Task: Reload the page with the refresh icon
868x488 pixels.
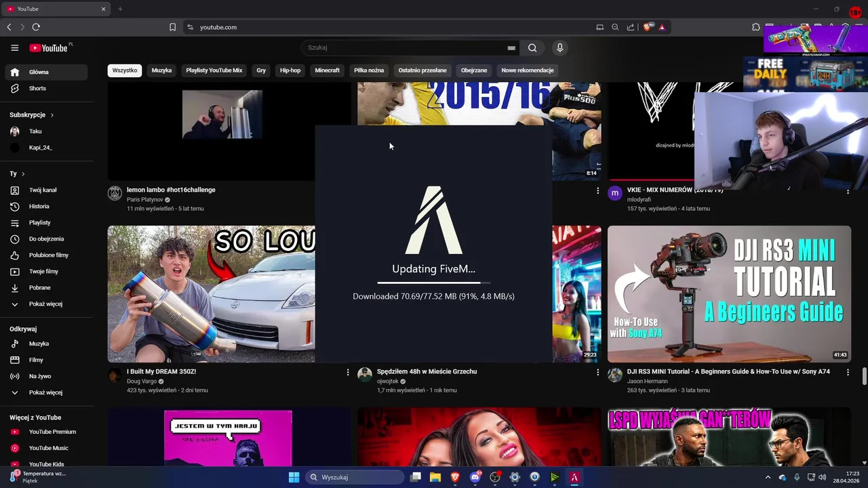Action: coord(36,27)
